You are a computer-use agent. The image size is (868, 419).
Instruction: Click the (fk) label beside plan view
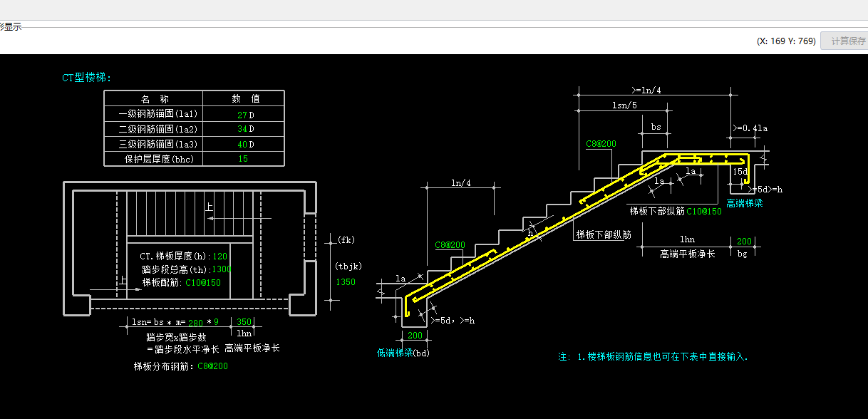point(346,239)
